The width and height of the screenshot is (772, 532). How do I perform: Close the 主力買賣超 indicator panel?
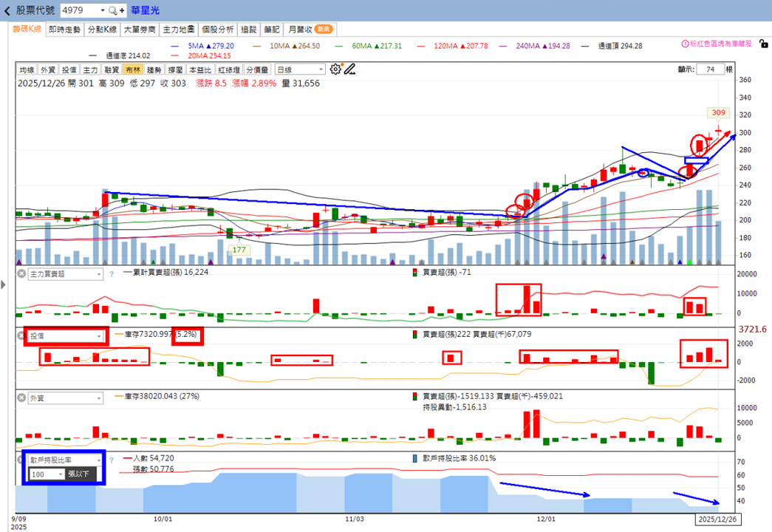coord(21,273)
